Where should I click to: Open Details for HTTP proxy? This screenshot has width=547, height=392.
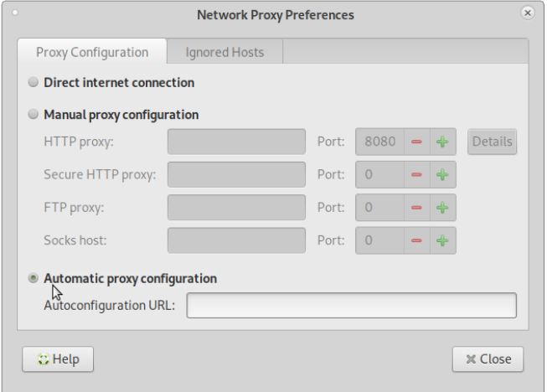492,142
